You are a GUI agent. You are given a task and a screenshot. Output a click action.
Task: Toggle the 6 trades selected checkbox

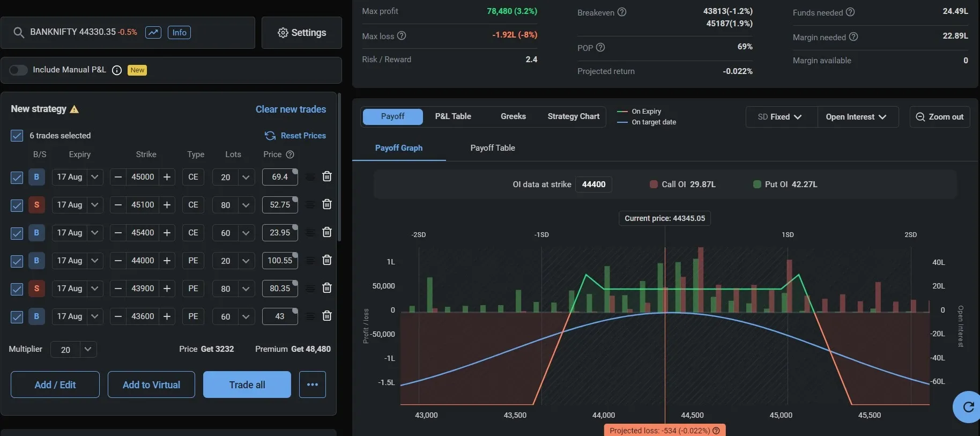(x=17, y=136)
